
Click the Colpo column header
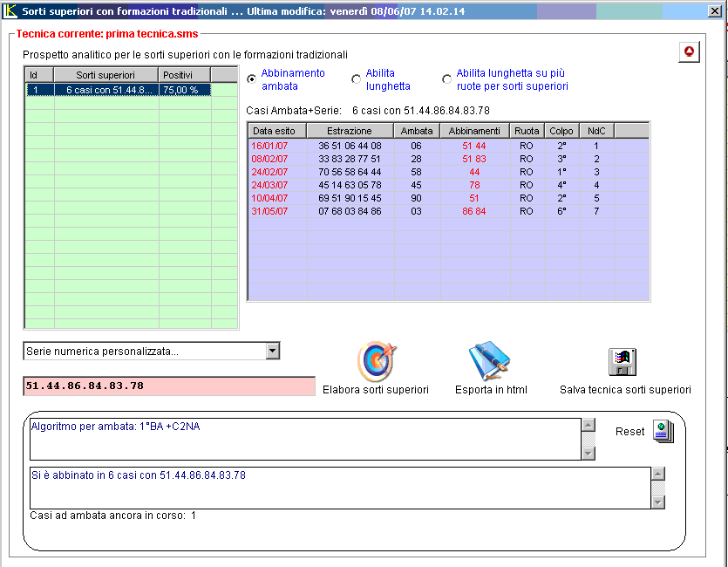(x=561, y=131)
